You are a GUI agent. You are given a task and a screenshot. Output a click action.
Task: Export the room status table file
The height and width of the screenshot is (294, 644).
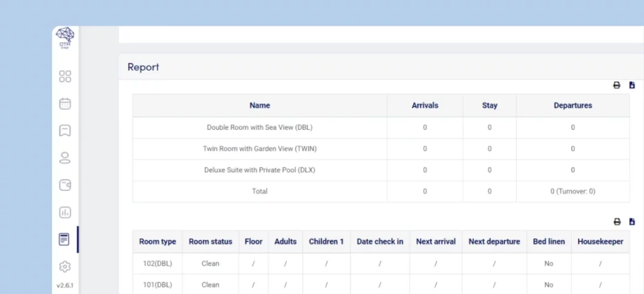pyautogui.click(x=632, y=222)
